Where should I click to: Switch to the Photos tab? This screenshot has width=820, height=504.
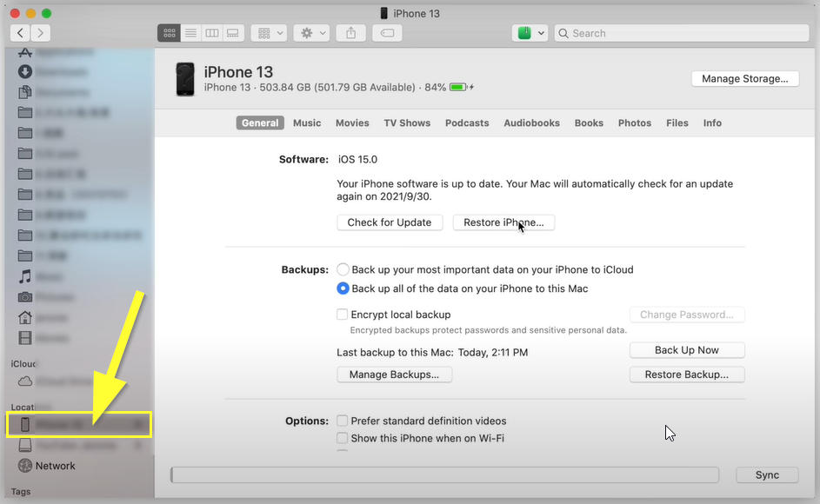(x=635, y=123)
